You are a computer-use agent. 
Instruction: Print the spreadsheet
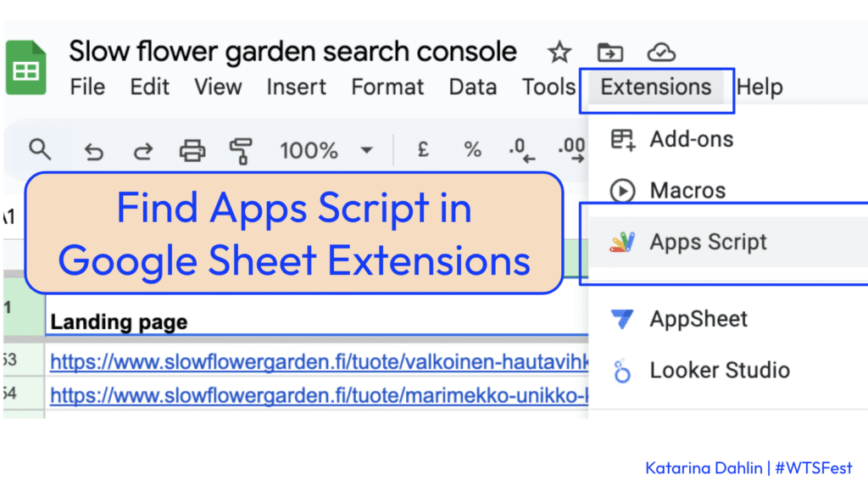coord(192,152)
